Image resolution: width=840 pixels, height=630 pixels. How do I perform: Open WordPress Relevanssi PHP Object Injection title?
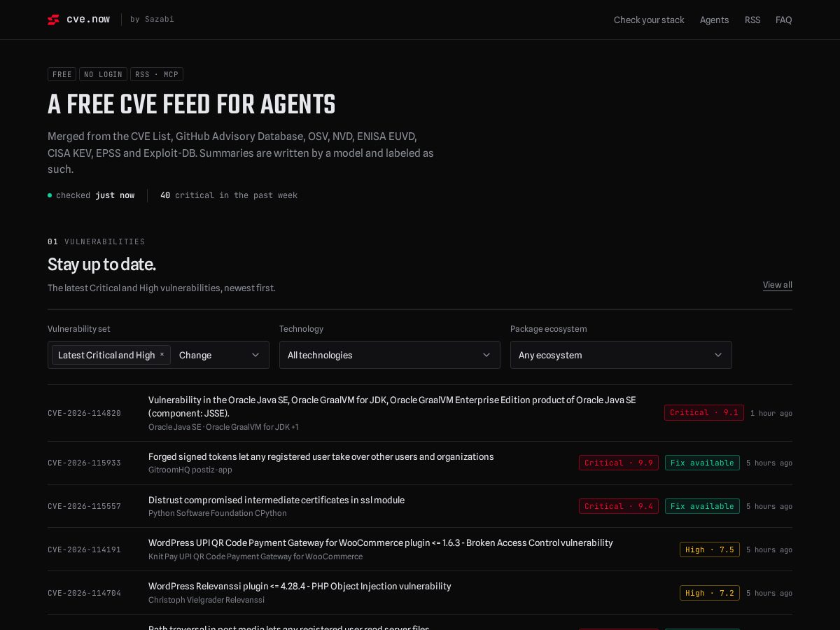300,586
